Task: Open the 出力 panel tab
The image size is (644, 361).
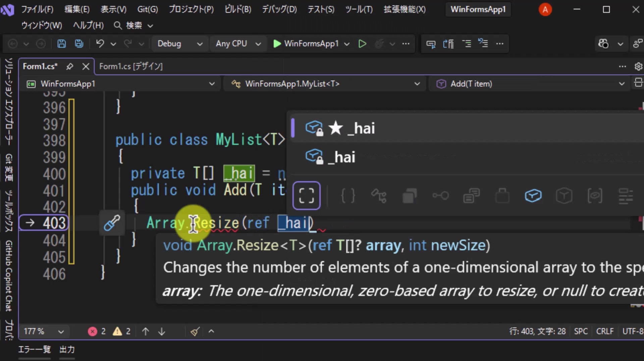Action: tap(67, 350)
